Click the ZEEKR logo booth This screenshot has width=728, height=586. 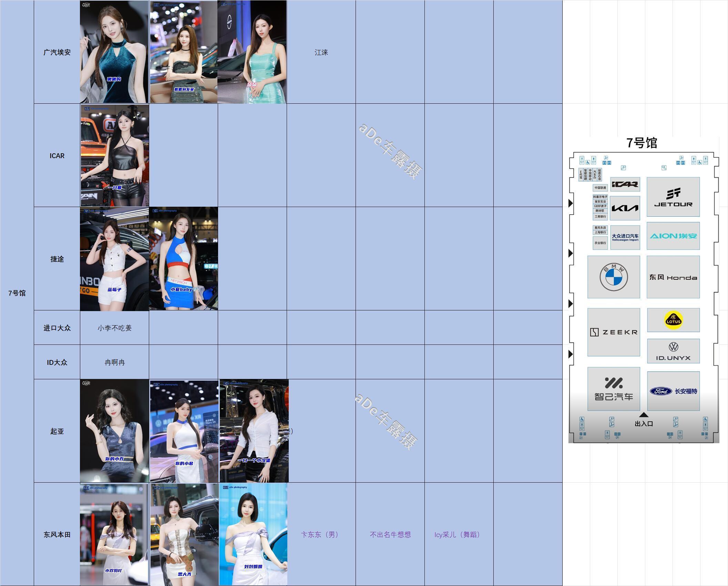614,332
